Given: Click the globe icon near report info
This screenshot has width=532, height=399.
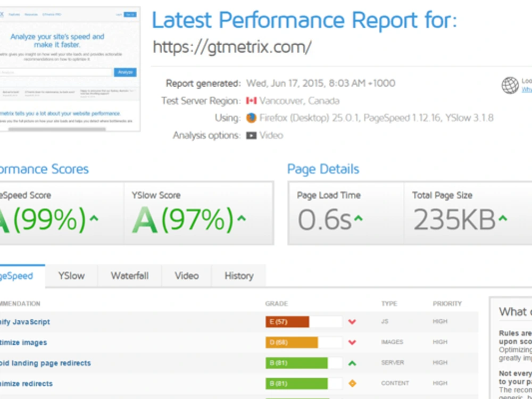Looking at the screenshot, I should [510, 85].
